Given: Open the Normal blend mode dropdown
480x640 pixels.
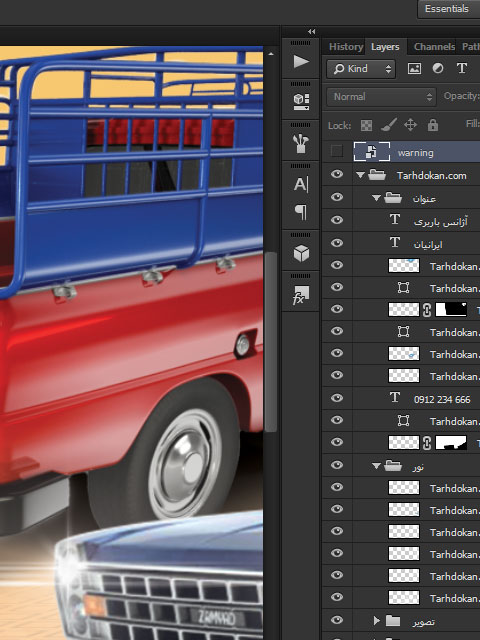Looking at the screenshot, I should click(381, 97).
